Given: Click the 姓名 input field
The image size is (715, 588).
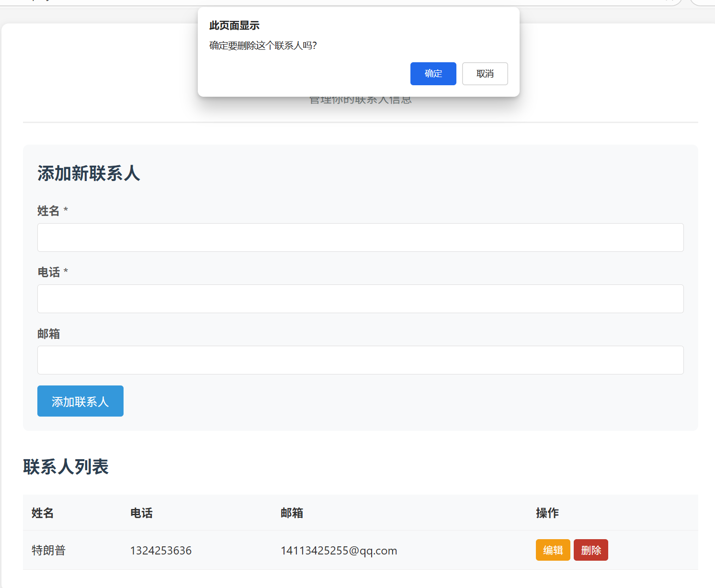Looking at the screenshot, I should [360, 237].
